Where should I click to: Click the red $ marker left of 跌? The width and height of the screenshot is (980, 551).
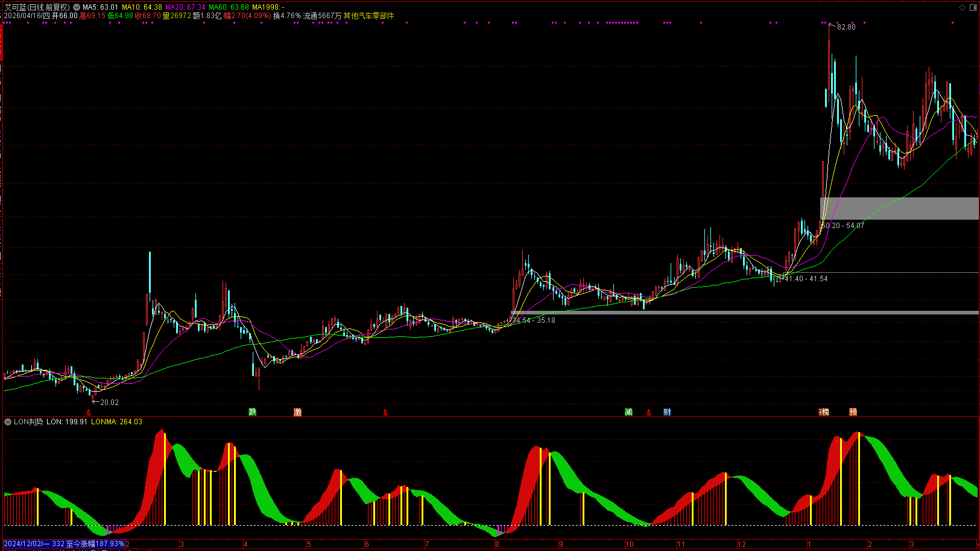point(89,413)
